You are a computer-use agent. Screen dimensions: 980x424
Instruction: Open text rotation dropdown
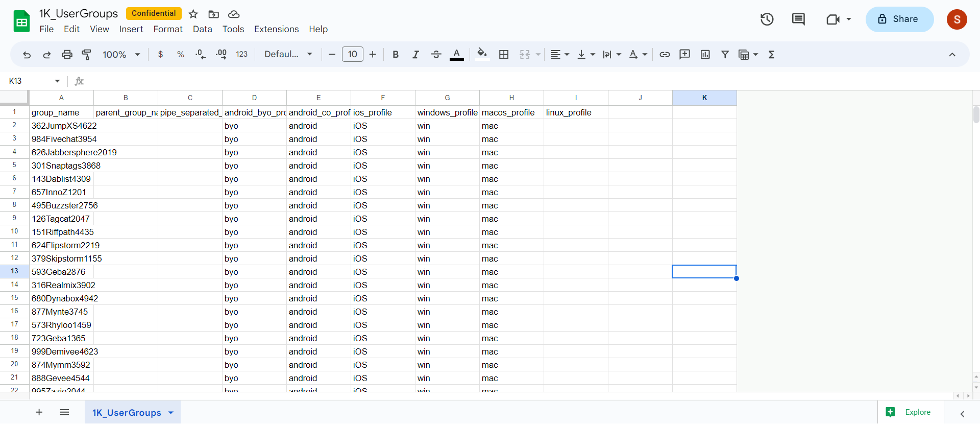[x=638, y=55]
